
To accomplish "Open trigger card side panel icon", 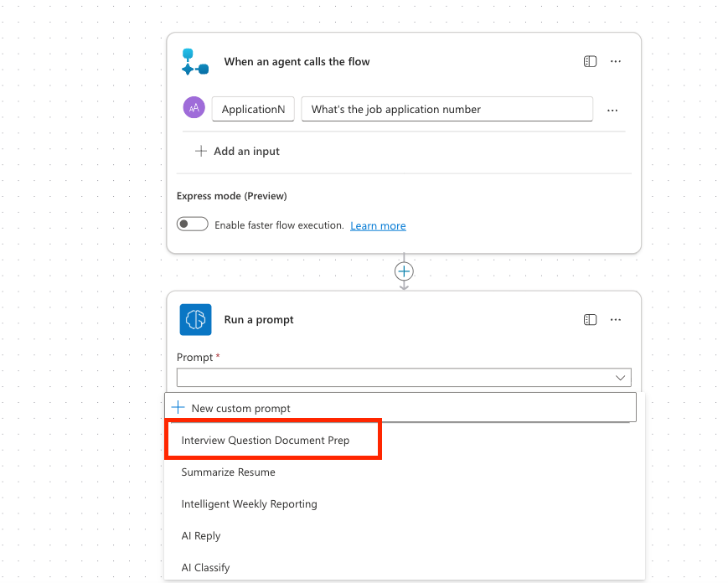I will (x=590, y=62).
